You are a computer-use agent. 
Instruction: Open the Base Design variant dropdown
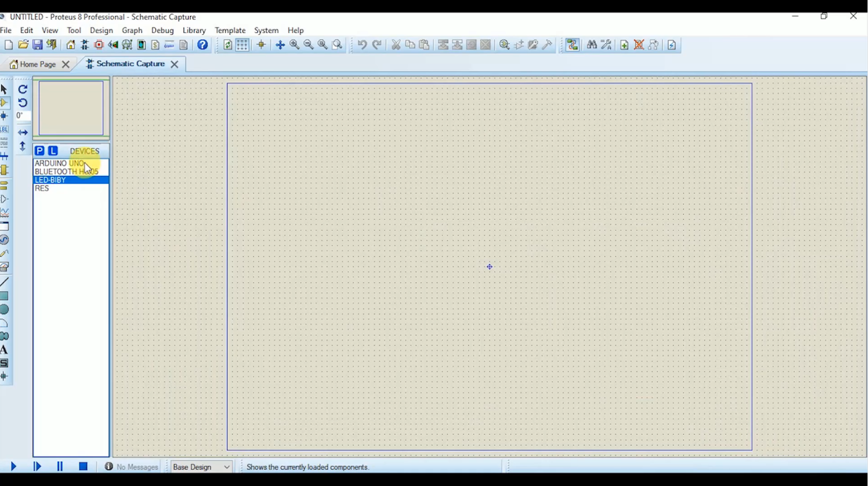[x=201, y=467]
